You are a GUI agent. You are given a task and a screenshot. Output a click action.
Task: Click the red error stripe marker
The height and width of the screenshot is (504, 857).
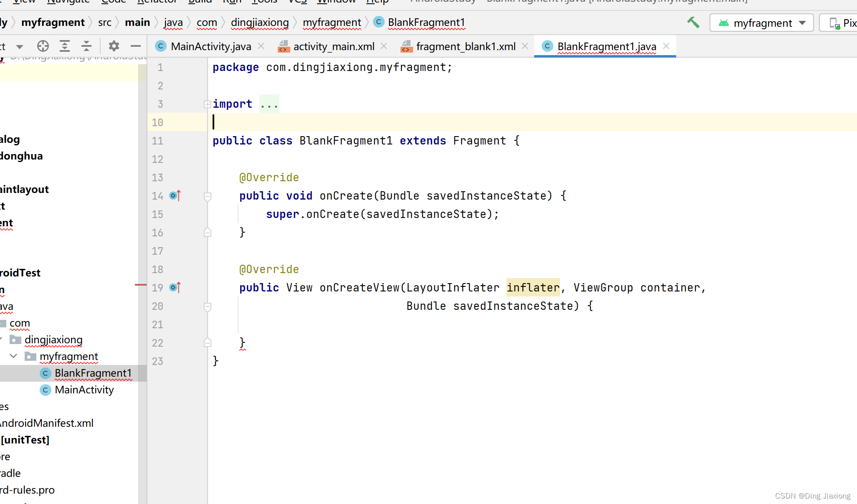coord(141,285)
